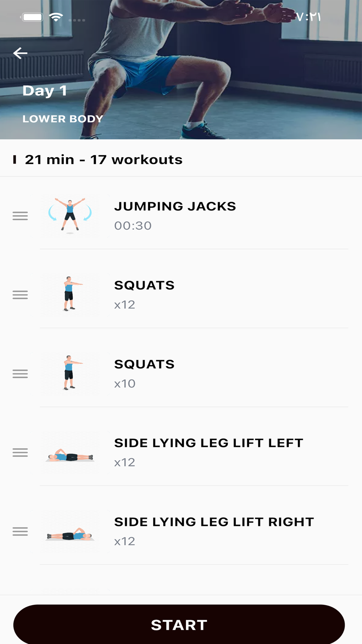Select SIDE LYING LEG LIFT LEFT title

[209, 443]
